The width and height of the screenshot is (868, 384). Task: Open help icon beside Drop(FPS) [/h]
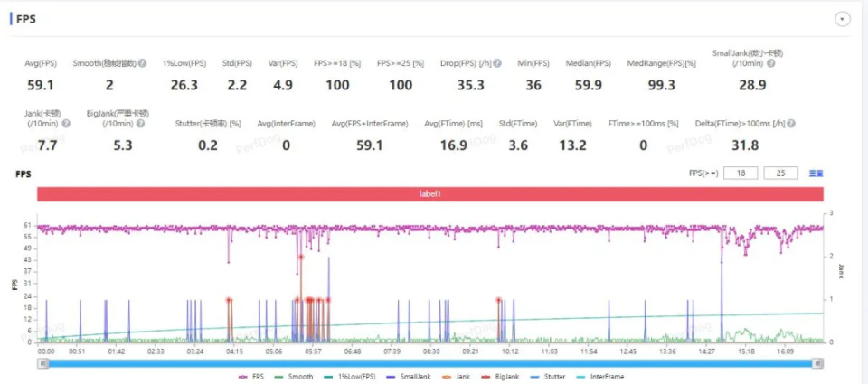pyautogui.click(x=497, y=63)
